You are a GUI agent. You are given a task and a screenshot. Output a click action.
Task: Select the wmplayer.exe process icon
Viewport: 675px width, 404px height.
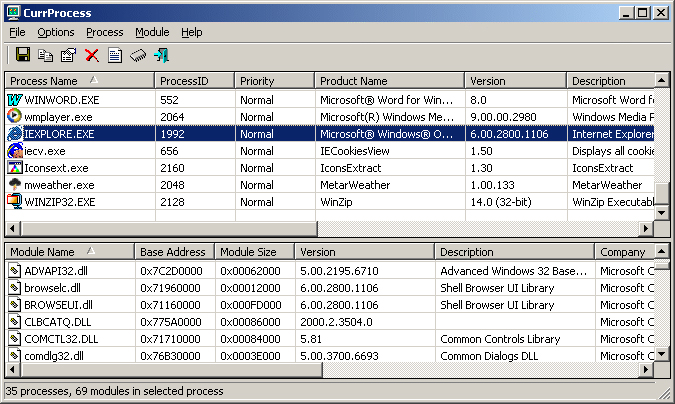click(x=15, y=116)
